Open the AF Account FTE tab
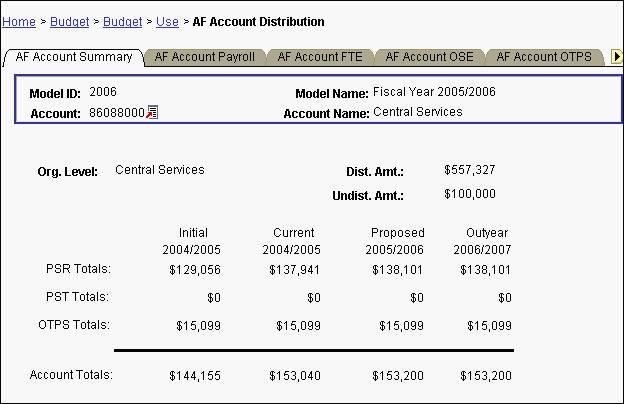Image resolution: width=624 pixels, height=404 pixels. (x=320, y=57)
